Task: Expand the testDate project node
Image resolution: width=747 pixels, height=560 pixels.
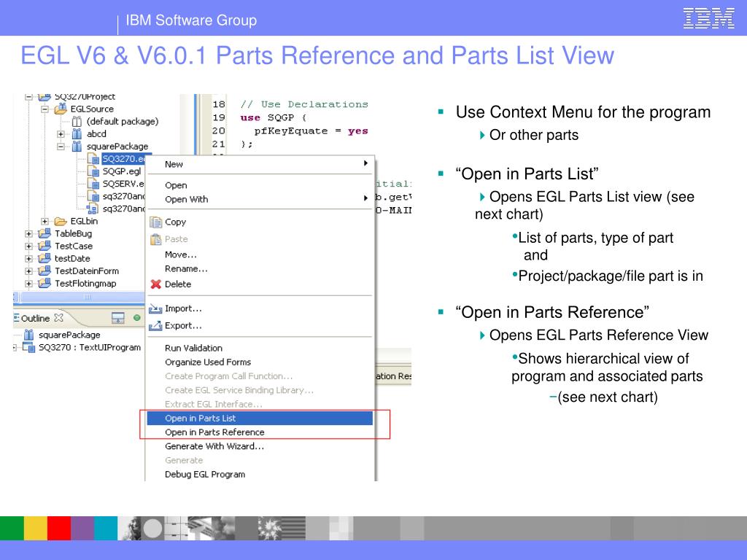Action: click(x=28, y=259)
